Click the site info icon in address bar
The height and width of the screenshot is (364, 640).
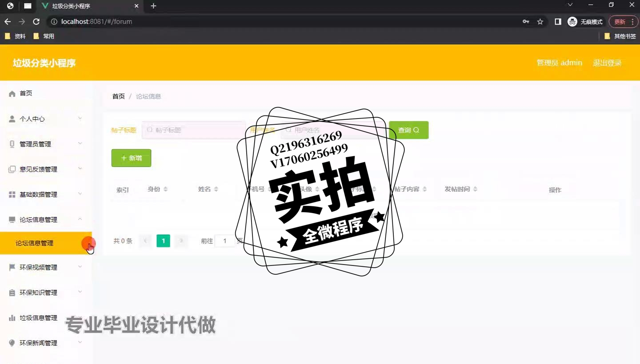pos(54,22)
